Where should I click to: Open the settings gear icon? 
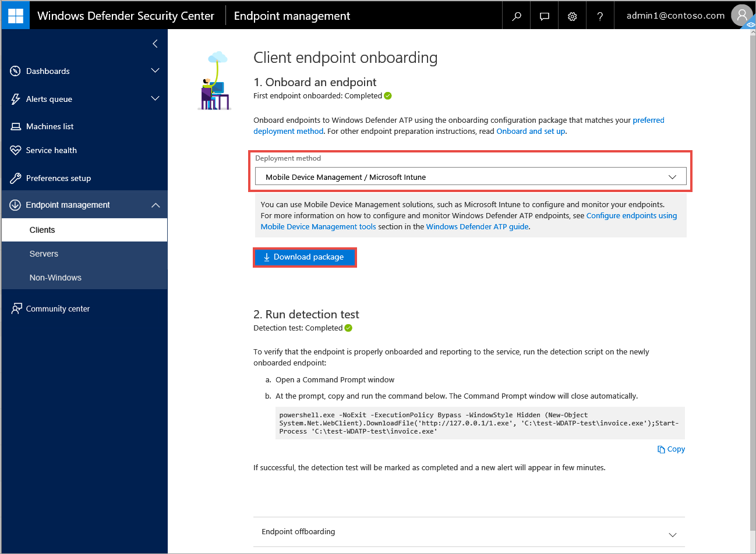click(x=572, y=16)
